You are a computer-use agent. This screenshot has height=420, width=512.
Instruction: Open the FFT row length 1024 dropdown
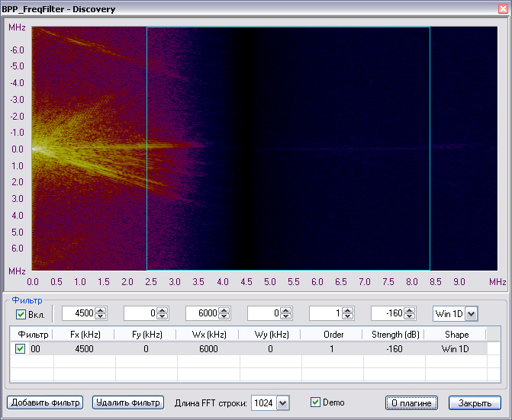283,403
